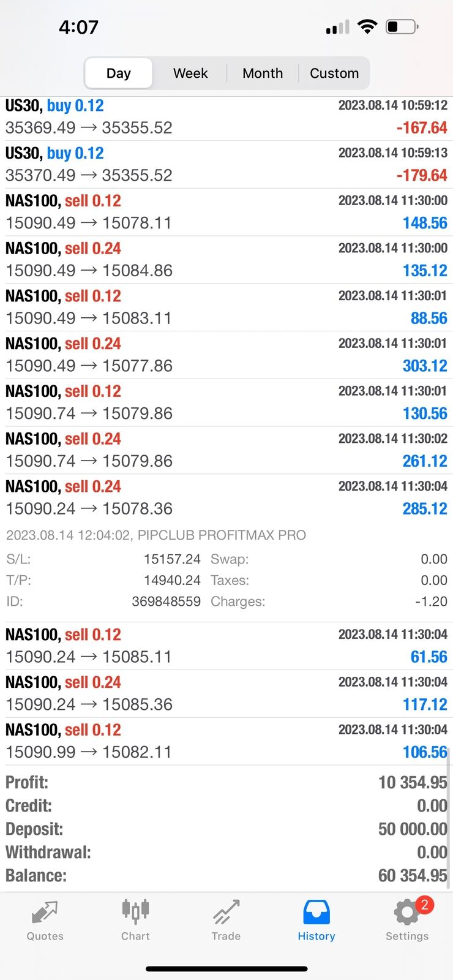Select the Week period tab
Viewport: 453px width, 980px height.
[190, 73]
